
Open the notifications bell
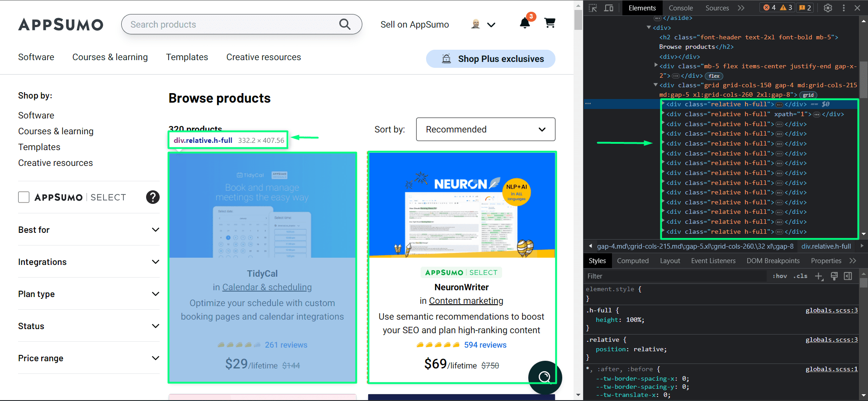(x=525, y=23)
